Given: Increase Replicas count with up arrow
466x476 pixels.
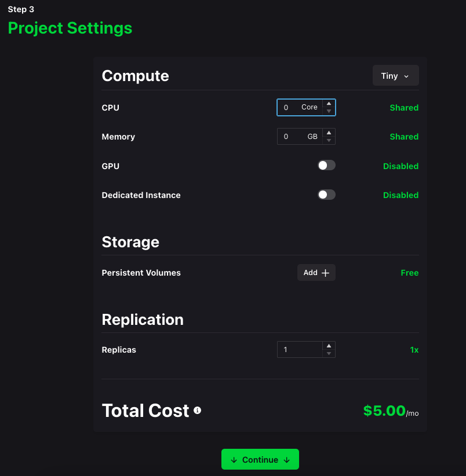Looking at the screenshot, I should coord(329,346).
